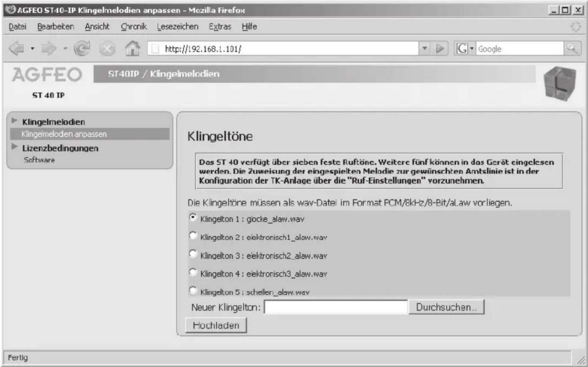Open back button history dropdown arrow

[x=32, y=49]
